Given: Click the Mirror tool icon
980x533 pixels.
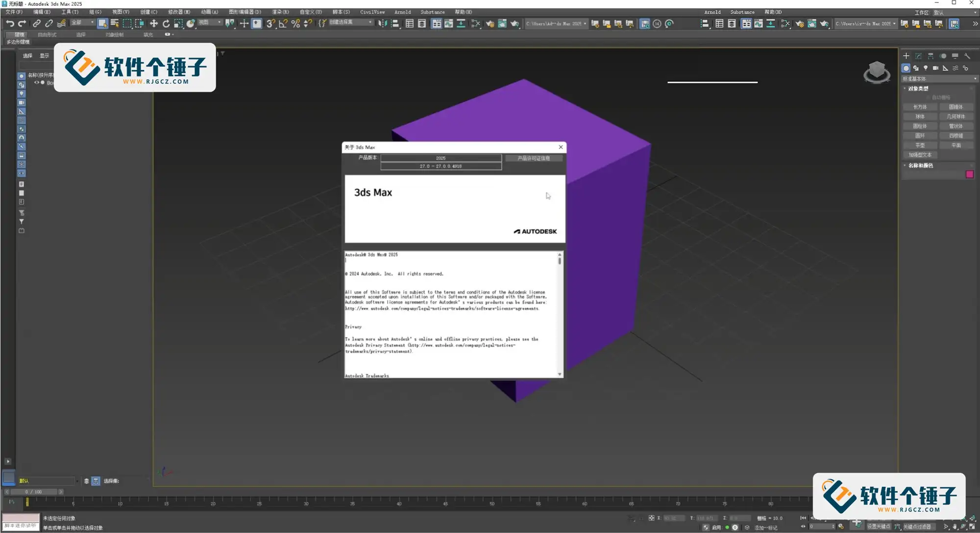Looking at the screenshot, I should [382, 23].
